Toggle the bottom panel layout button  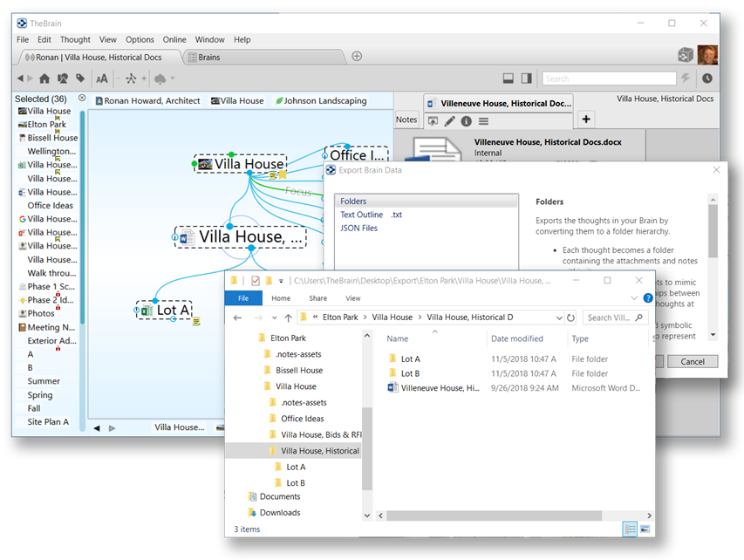tap(509, 79)
